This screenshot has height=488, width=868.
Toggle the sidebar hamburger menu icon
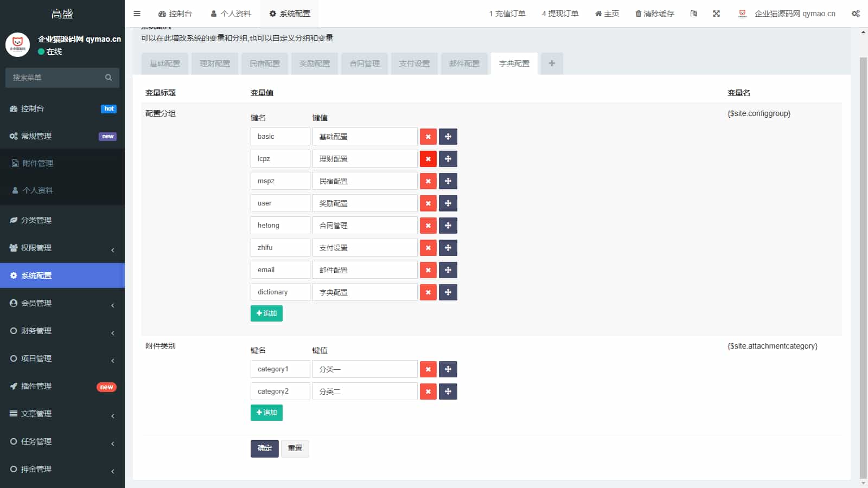(137, 14)
